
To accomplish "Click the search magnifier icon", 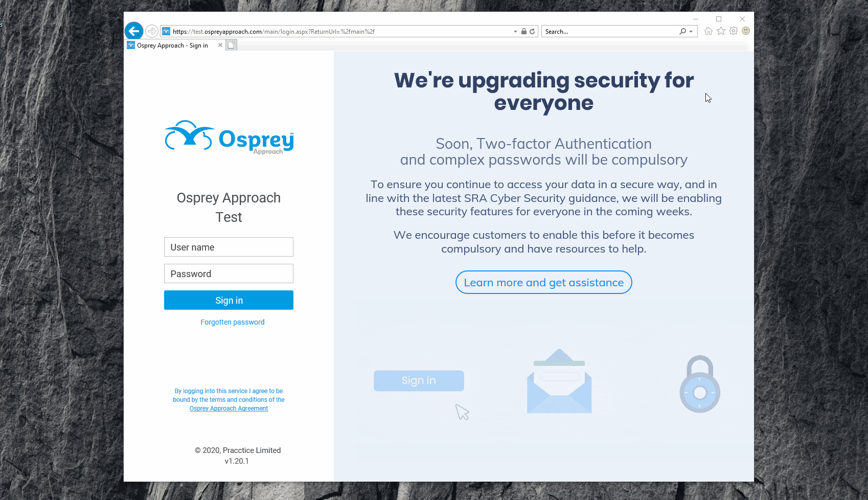I will click(682, 31).
